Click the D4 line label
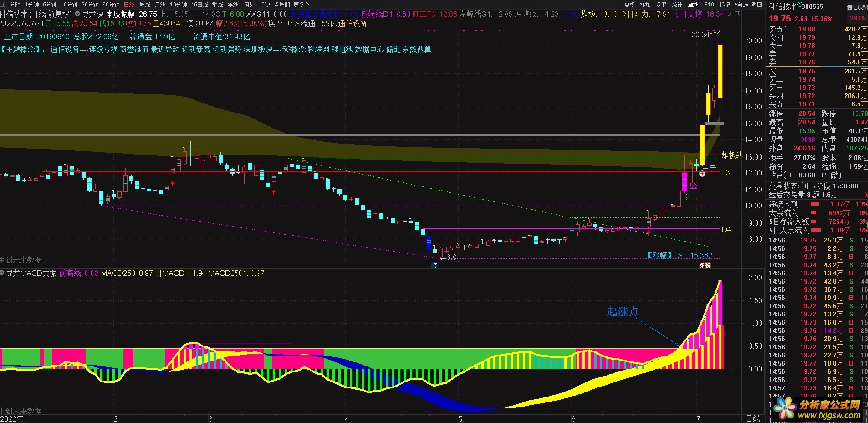The image size is (868, 423). (726, 229)
